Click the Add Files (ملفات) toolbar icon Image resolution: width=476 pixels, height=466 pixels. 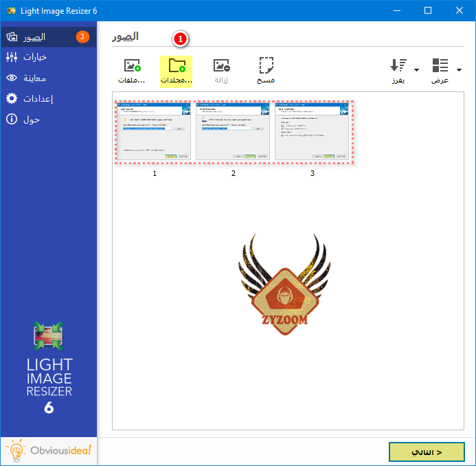pyautogui.click(x=132, y=65)
